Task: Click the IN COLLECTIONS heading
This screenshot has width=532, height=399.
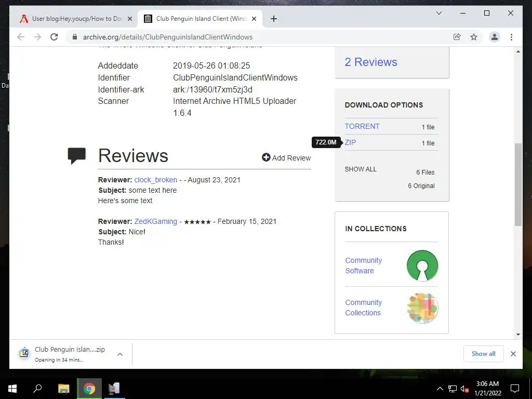Action: (x=376, y=229)
